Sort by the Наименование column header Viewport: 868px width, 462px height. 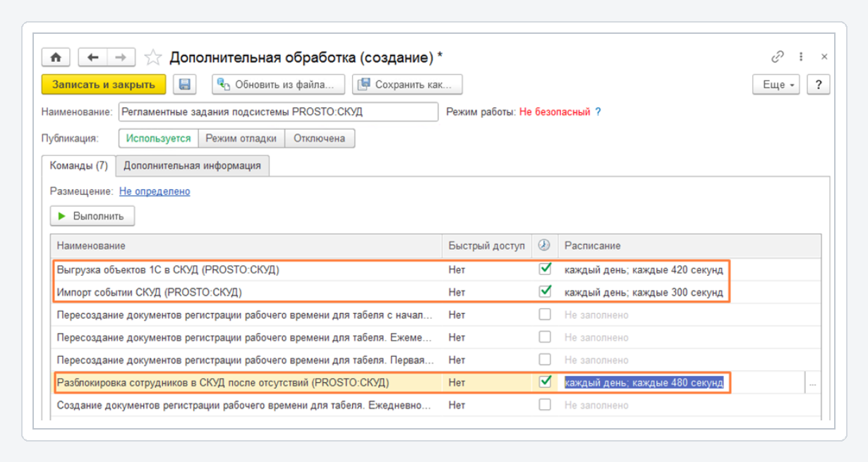(246, 245)
